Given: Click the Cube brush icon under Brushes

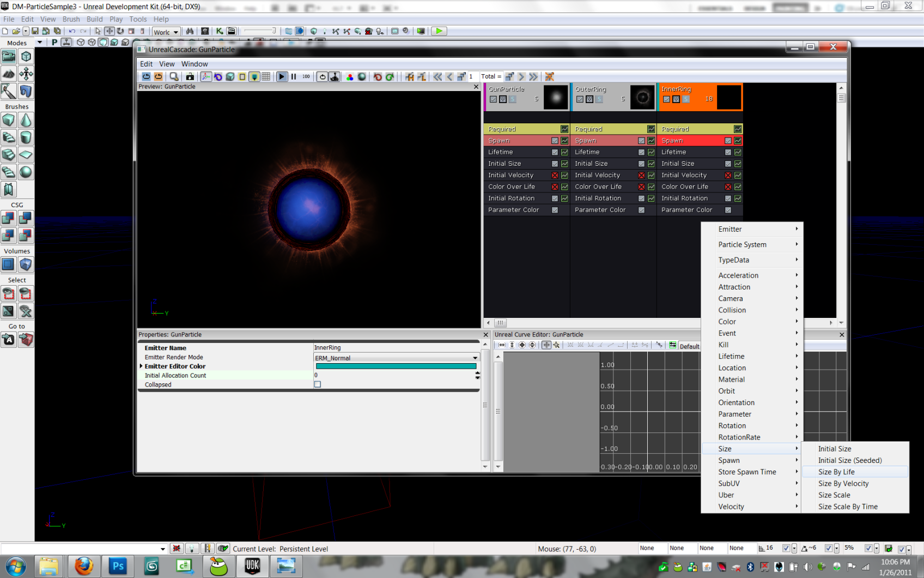Looking at the screenshot, I should click(x=9, y=120).
